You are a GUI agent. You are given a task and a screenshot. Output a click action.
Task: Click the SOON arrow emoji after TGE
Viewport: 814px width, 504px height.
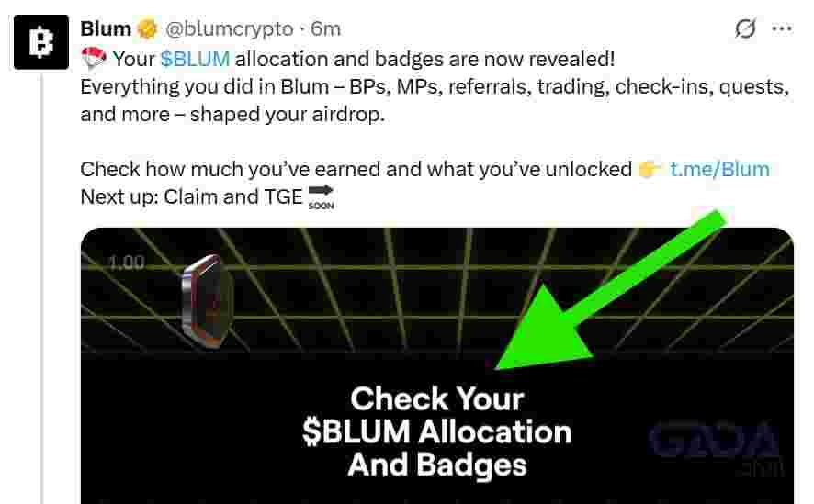coord(321,197)
